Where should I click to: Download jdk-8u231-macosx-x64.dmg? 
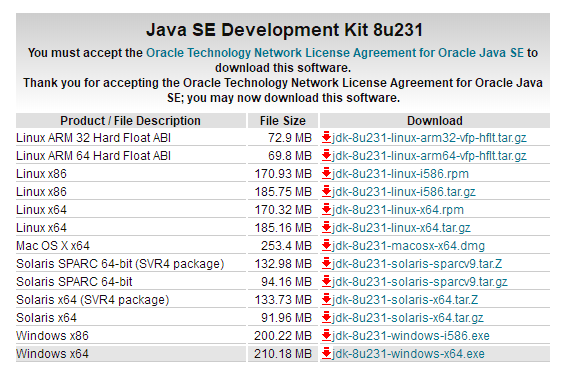[408, 246]
